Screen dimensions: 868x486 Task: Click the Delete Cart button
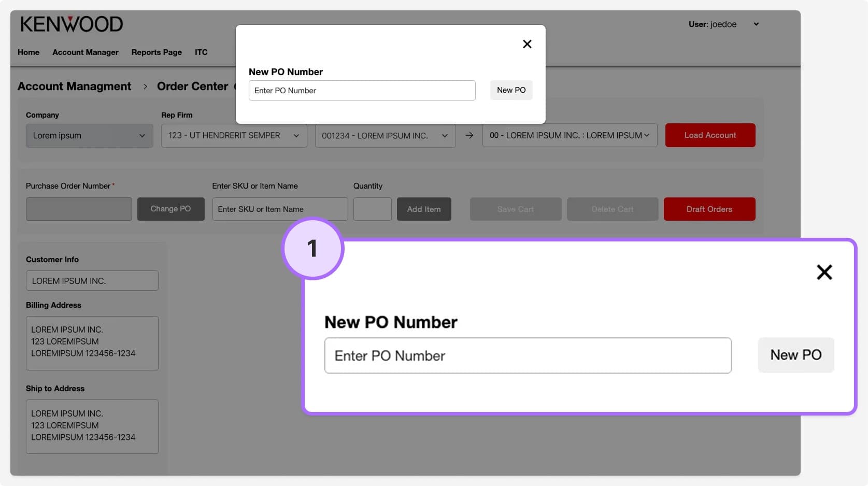[613, 209]
